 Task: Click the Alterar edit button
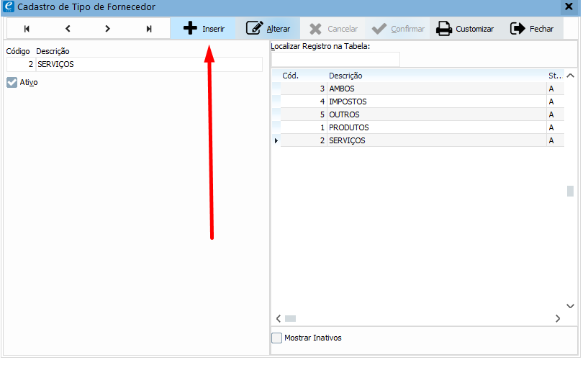pos(268,29)
